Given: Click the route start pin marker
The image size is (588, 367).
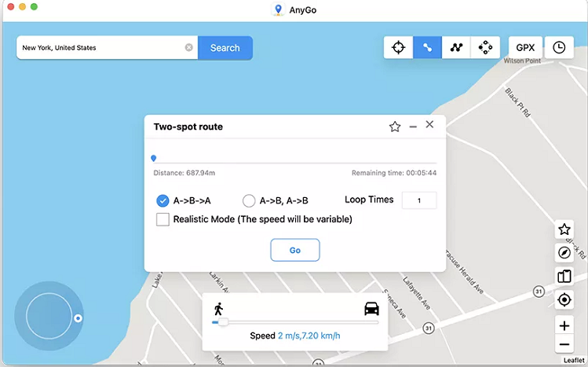Looking at the screenshot, I should [x=153, y=159].
